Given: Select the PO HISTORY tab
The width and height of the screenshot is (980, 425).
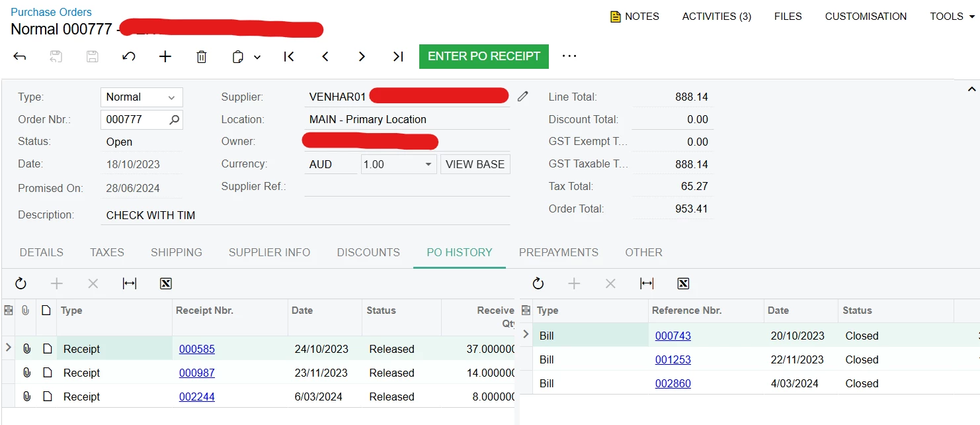Looking at the screenshot, I should coord(460,252).
